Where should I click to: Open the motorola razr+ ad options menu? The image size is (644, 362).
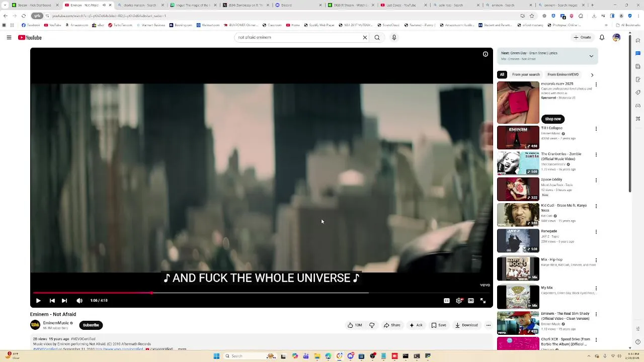coord(596,84)
